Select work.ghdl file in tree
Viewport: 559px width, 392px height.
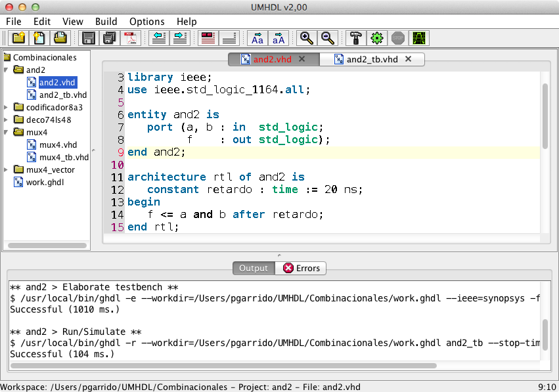[x=45, y=182]
